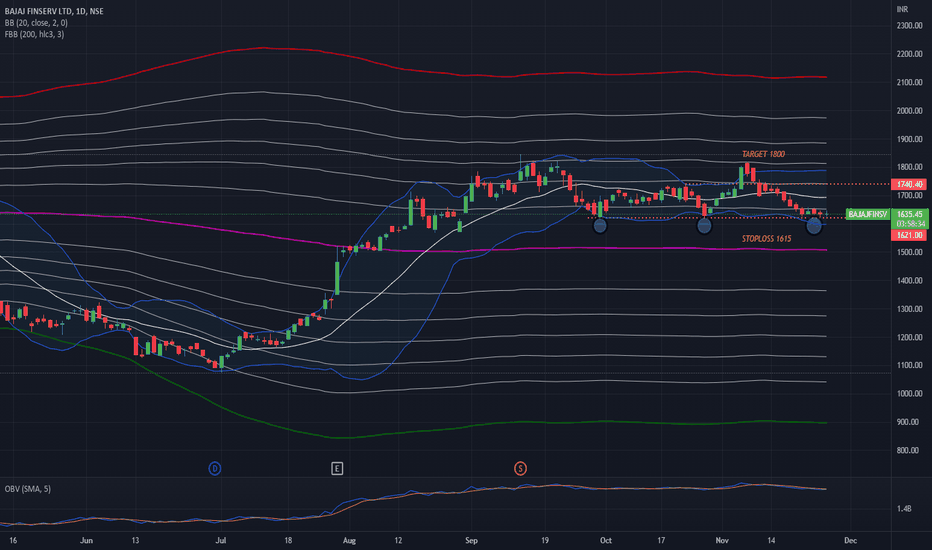Click the Dec date on time axis
This screenshot has height=550, width=932.
851,540
